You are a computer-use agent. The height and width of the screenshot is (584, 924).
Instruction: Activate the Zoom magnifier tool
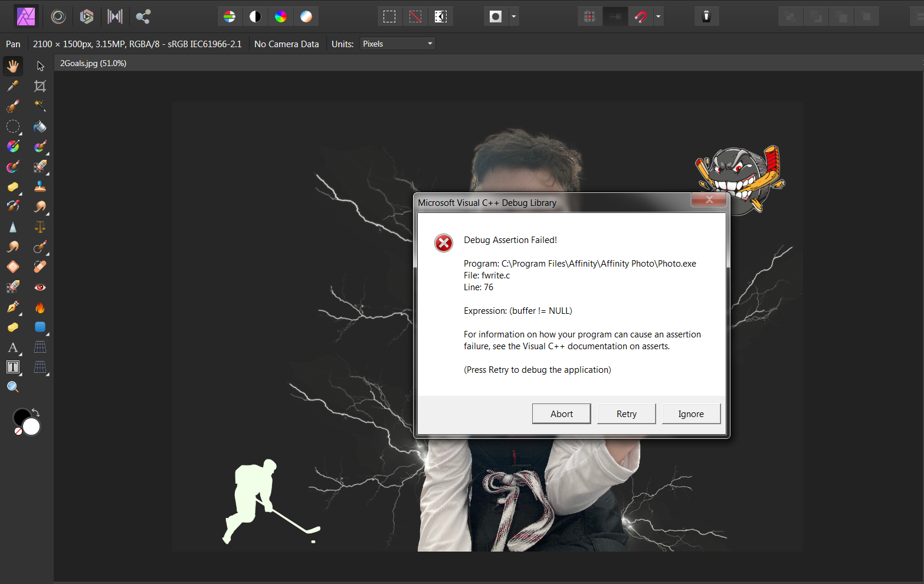[13, 387]
